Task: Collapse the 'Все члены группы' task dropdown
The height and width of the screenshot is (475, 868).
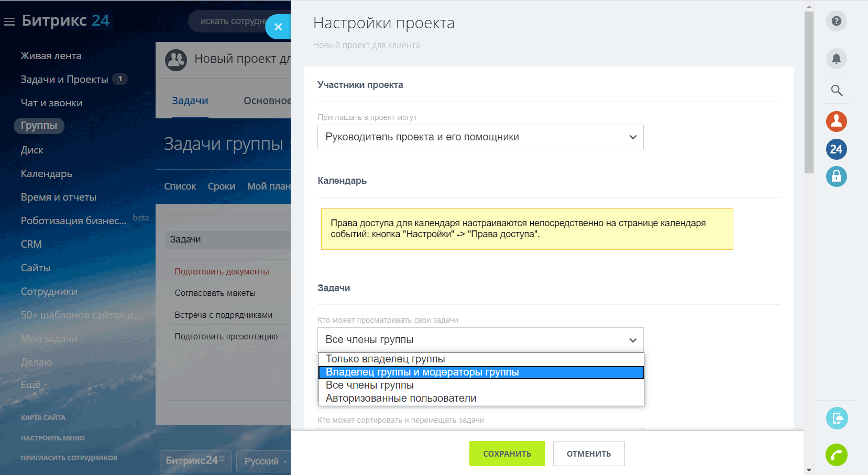Action: click(480, 340)
